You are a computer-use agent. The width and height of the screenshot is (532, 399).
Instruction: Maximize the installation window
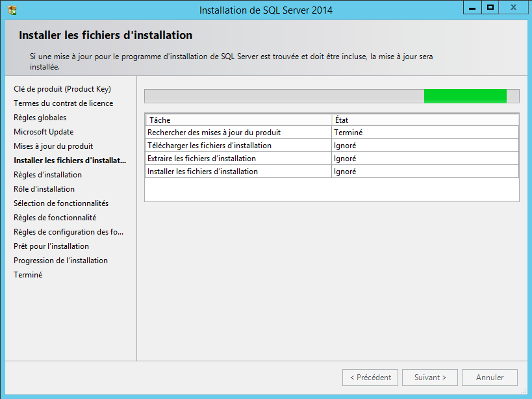click(x=490, y=7)
